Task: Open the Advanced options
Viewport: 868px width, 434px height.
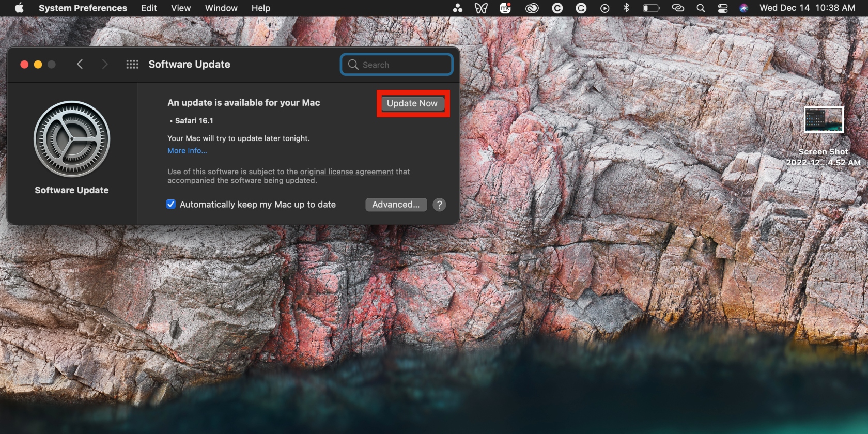Action: pyautogui.click(x=396, y=205)
